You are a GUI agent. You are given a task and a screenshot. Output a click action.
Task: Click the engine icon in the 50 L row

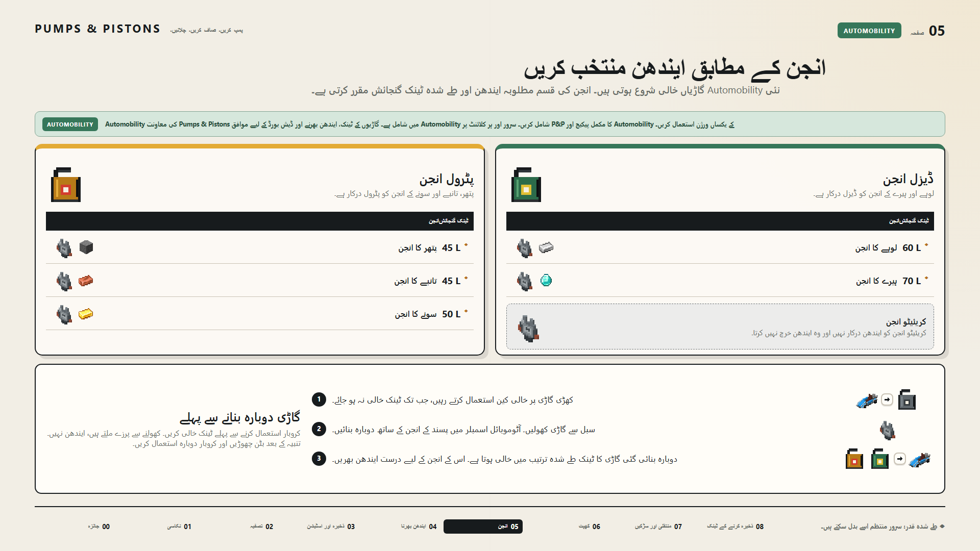(64, 314)
